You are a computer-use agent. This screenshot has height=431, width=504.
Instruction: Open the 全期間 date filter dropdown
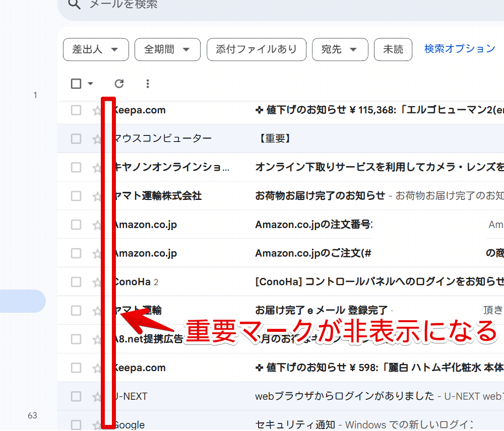(x=167, y=49)
